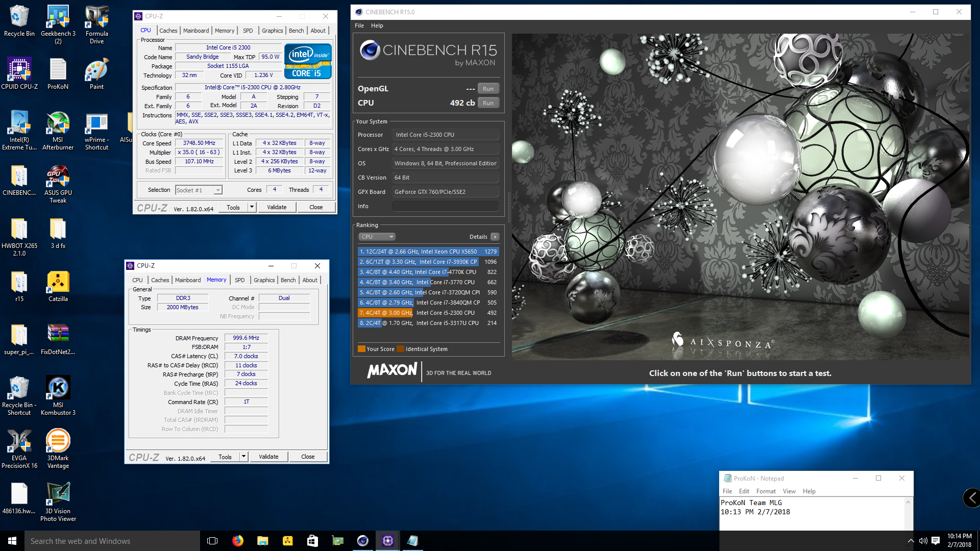This screenshot has width=980, height=551.
Task: Run the OpenGL test in Cinebench
Action: pos(488,89)
